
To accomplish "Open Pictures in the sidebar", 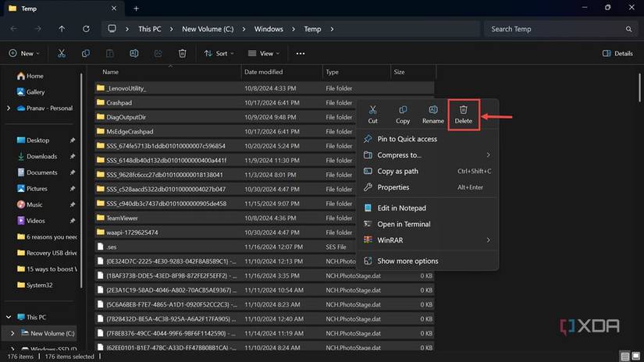I will [x=33, y=189].
